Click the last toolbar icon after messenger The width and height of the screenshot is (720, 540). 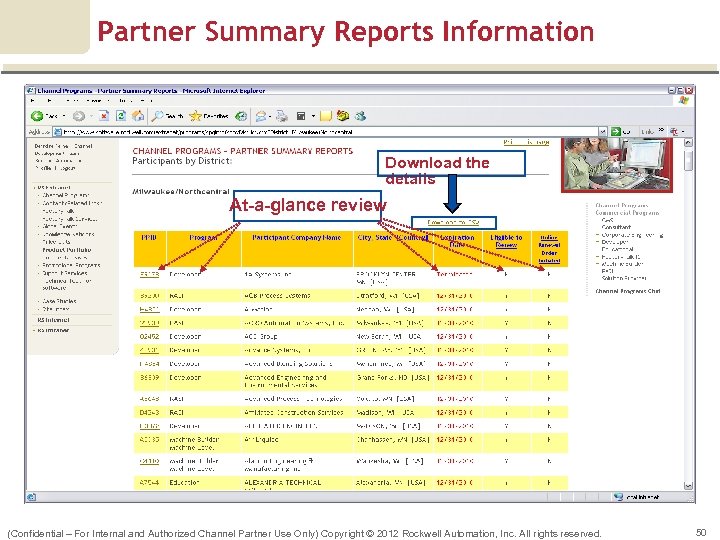pyautogui.click(x=360, y=116)
